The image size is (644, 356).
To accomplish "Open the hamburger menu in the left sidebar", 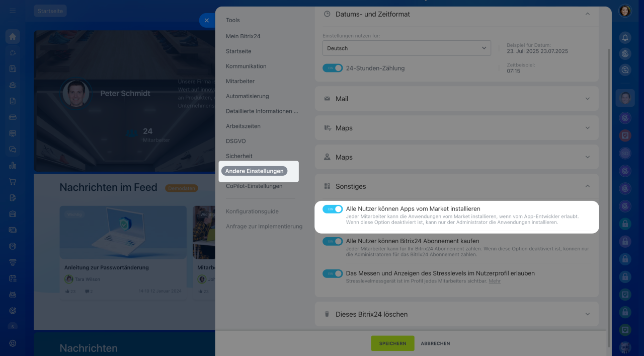I will coord(13,11).
